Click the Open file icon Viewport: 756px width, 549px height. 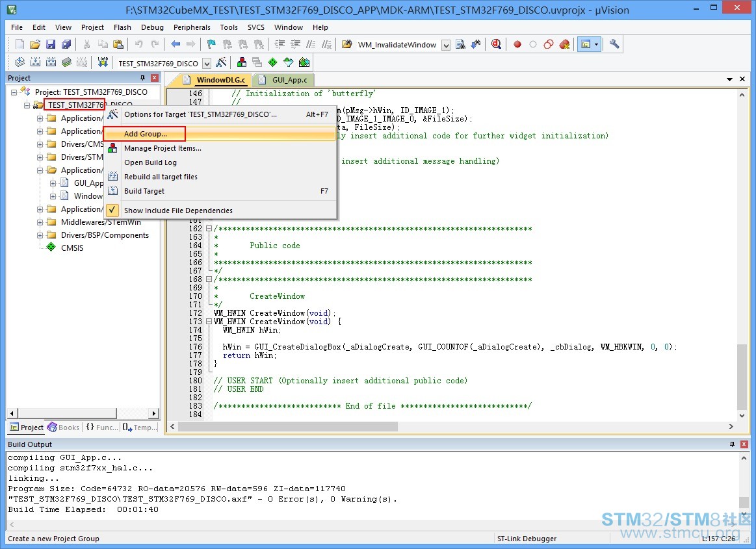click(x=34, y=44)
